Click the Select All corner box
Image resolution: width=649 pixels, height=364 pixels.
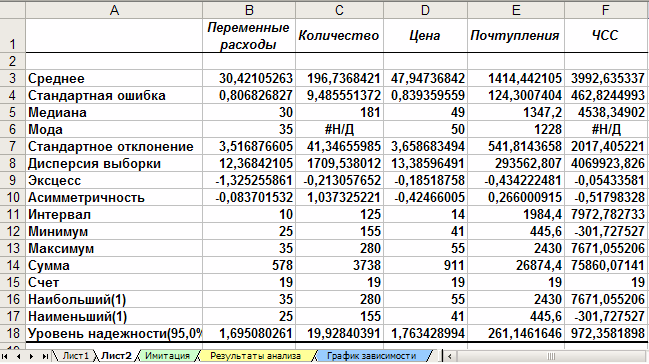12,10
